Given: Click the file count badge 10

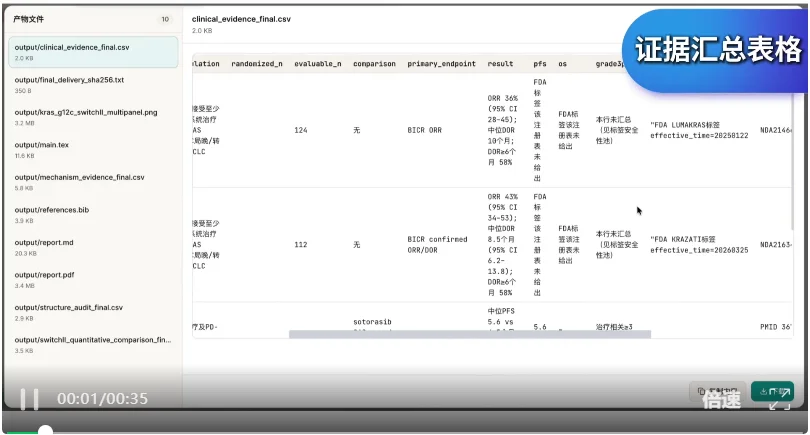Looking at the screenshot, I should pos(165,19).
